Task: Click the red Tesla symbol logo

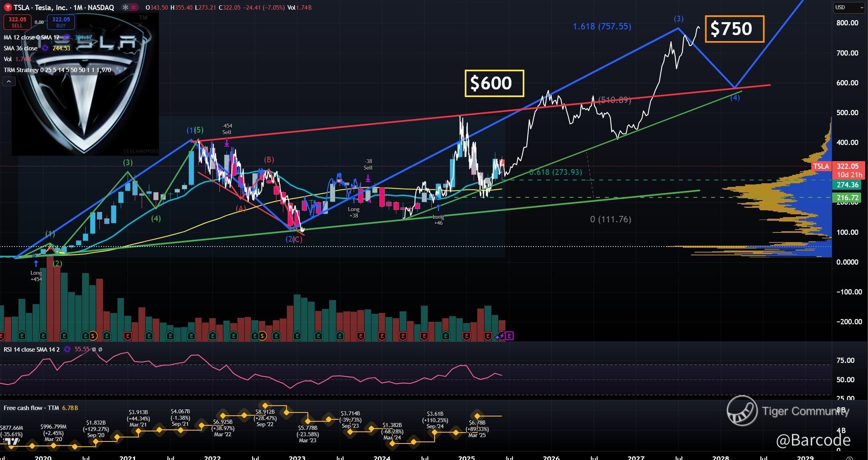Action: pos(8,8)
